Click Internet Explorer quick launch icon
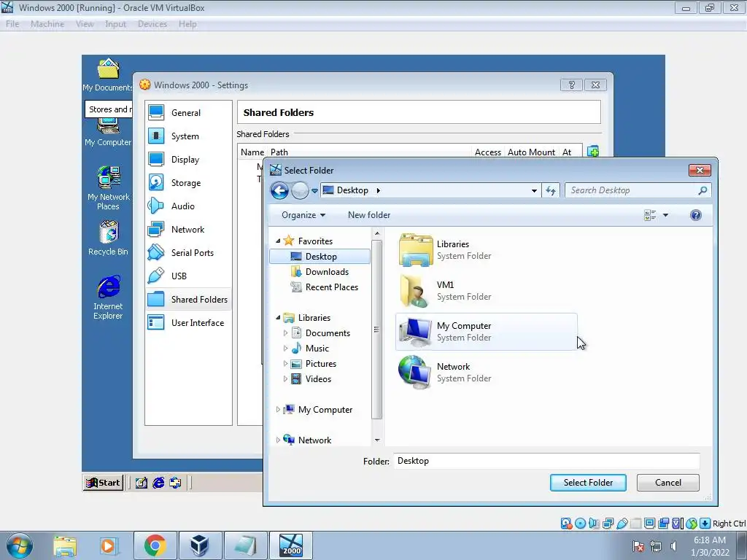This screenshot has height=560, width=747. tap(158, 483)
